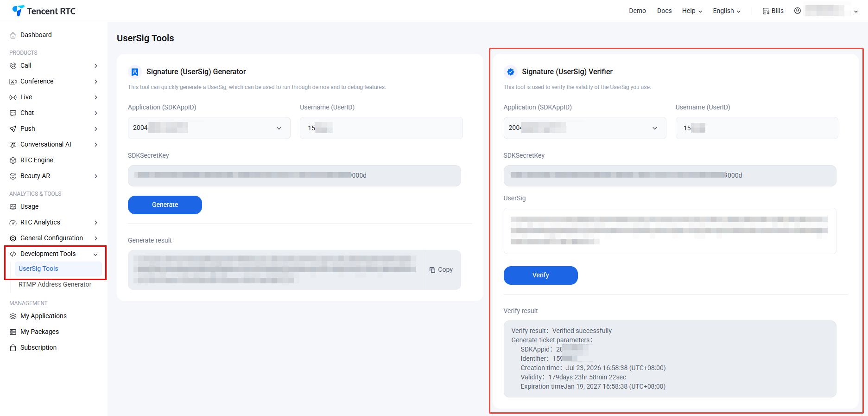868x416 pixels.
Task: Click the Conversational AI icon
Action: 13,145
